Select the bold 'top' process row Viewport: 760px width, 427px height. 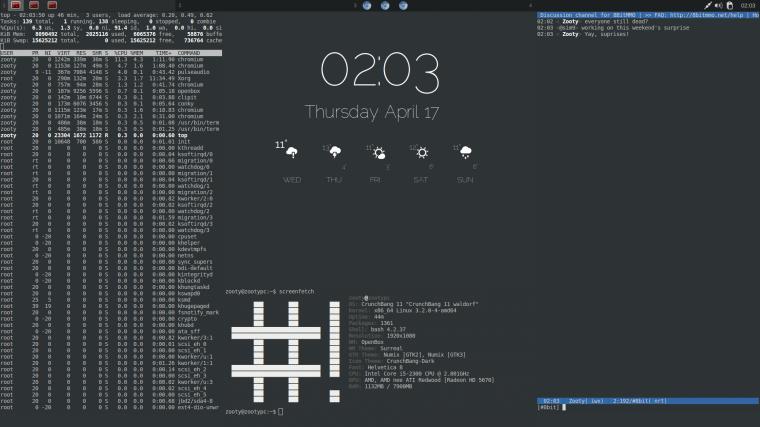pos(111,135)
